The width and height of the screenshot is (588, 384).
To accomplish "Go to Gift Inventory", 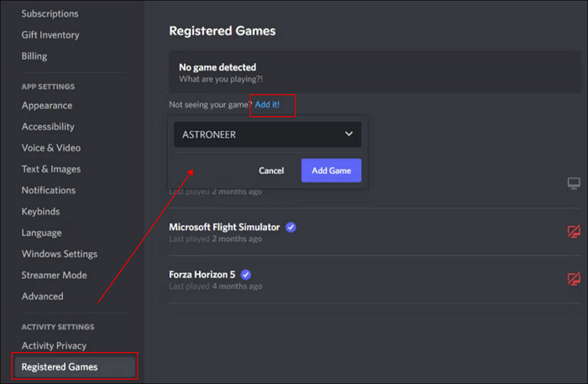I will pos(50,35).
